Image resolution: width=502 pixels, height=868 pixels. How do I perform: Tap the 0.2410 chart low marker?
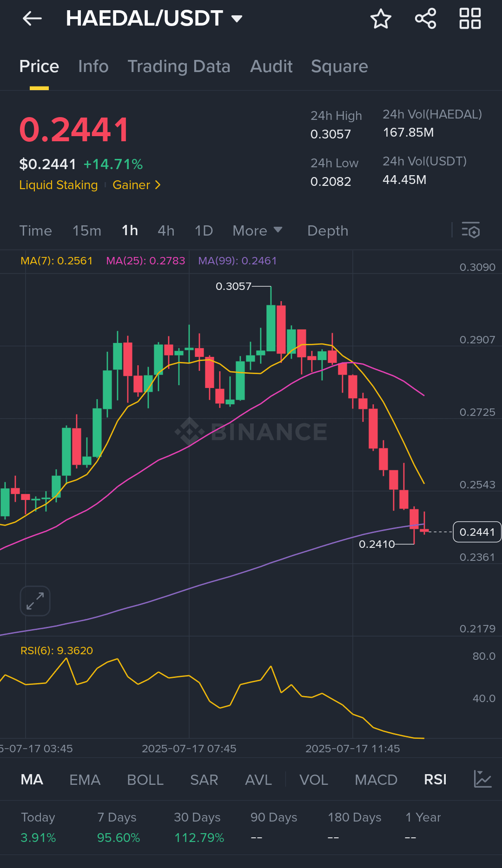[x=376, y=544]
